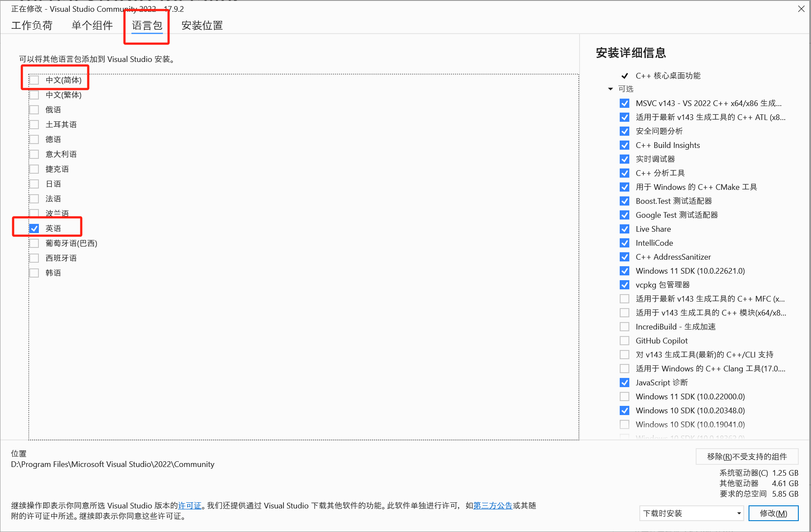
Task: Tick the 土耳其语 language checkbox
Action: tap(34, 124)
